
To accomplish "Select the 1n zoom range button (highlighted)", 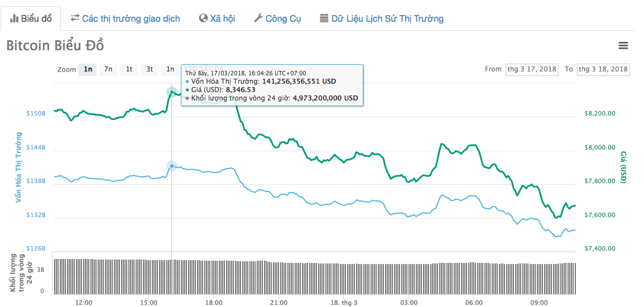I will click(88, 69).
